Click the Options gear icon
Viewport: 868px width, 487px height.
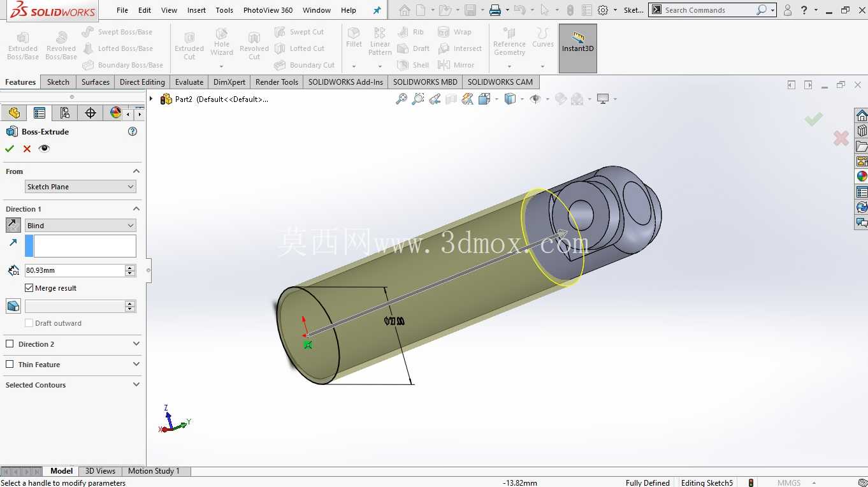pyautogui.click(x=603, y=10)
